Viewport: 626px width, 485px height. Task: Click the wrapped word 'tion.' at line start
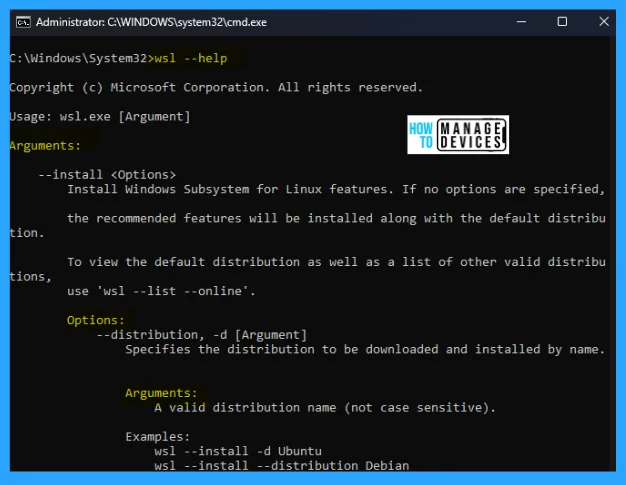coord(27,233)
